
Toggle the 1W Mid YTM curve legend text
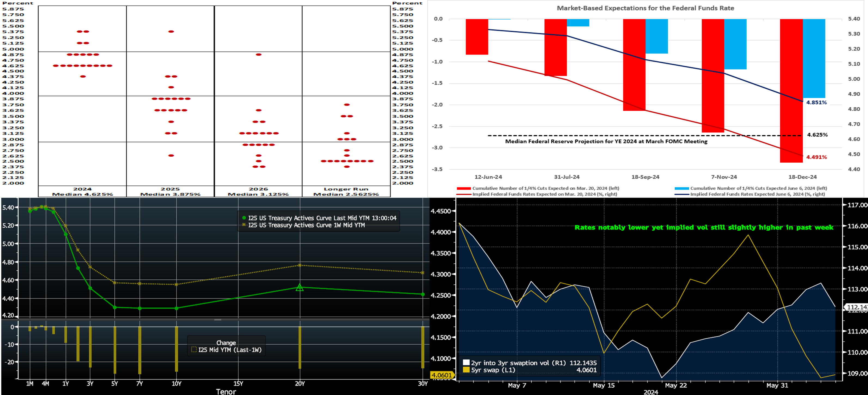pyautogui.click(x=306, y=225)
